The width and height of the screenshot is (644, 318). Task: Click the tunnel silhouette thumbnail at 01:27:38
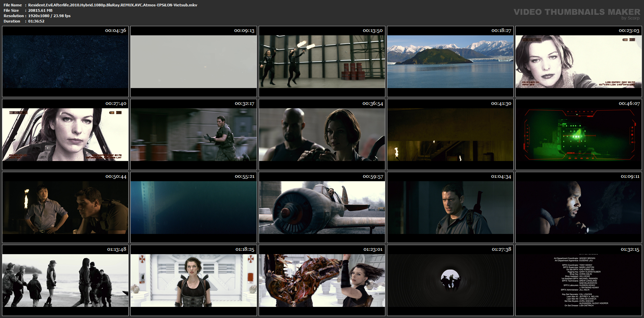(450, 280)
